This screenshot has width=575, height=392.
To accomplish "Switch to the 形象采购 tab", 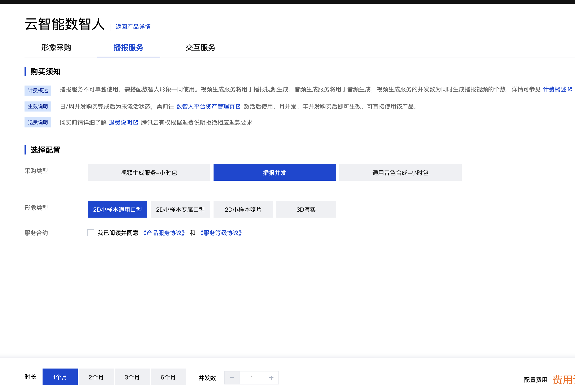I will point(56,47).
